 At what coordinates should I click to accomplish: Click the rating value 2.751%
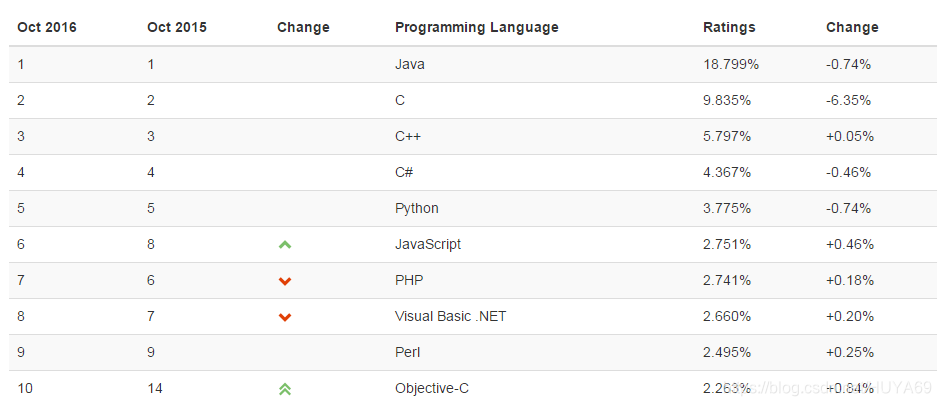(727, 244)
